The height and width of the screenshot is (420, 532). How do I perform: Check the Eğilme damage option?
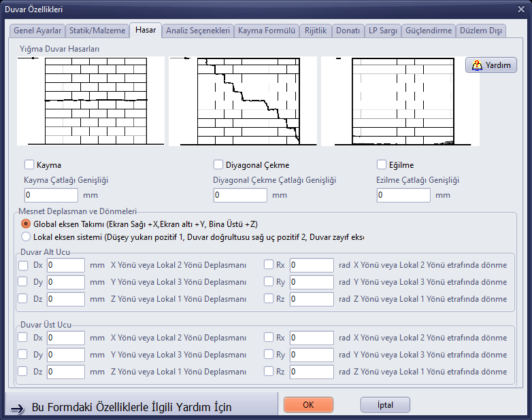tap(382, 164)
